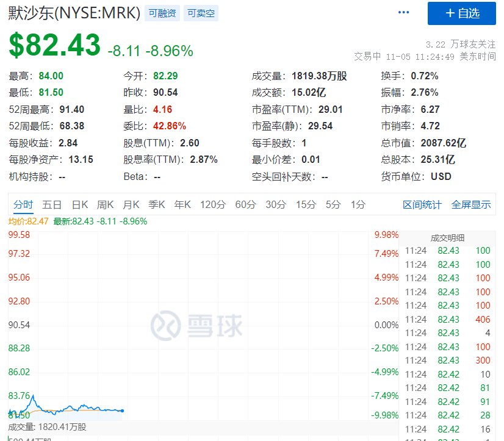Switch to the 60分 sixty-minute chart

(x=245, y=205)
